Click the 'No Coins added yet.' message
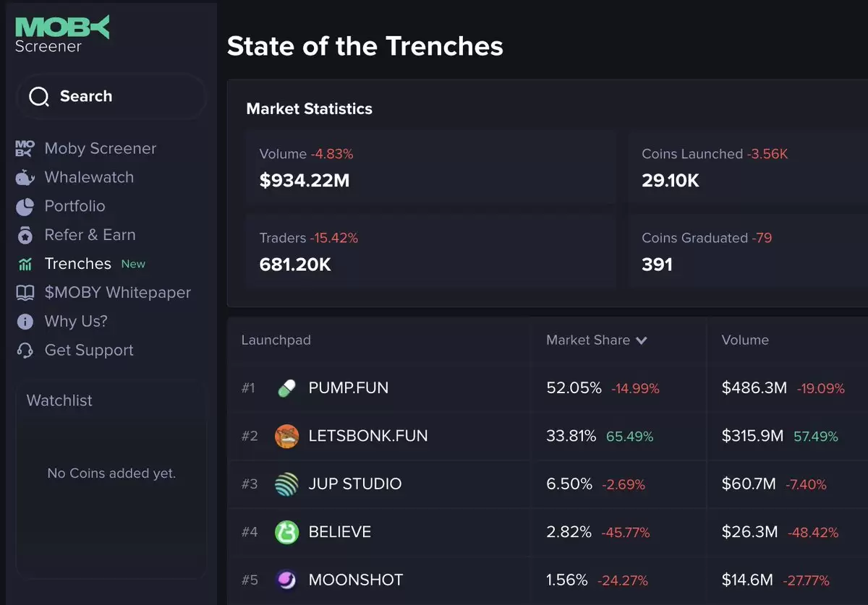This screenshot has height=605, width=868. (x=111, y=473)
